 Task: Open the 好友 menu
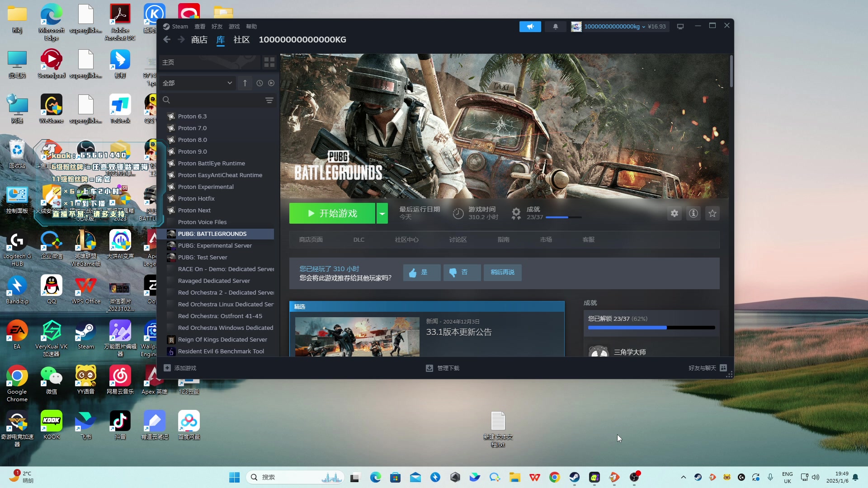coord(217,27)
